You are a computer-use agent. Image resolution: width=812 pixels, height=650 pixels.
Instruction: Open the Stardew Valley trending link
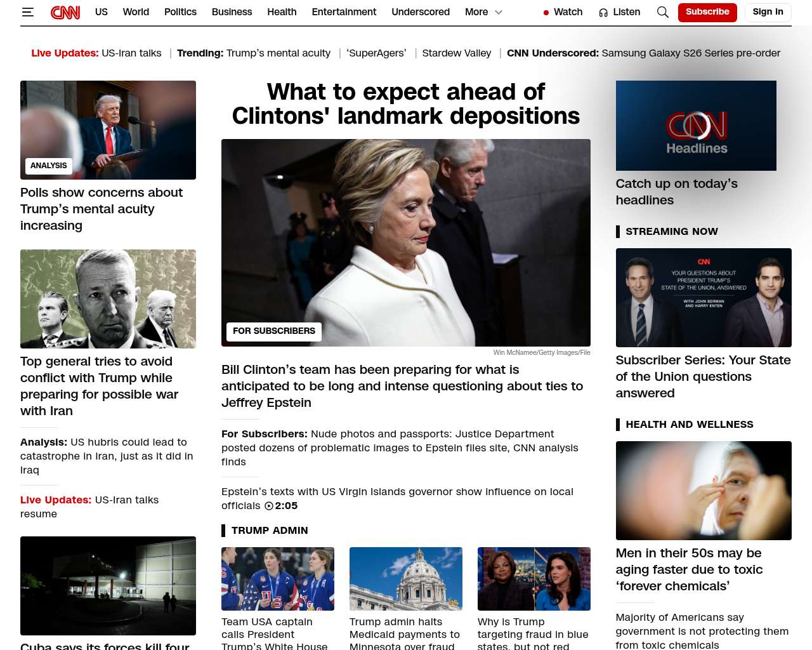[457, 53]
